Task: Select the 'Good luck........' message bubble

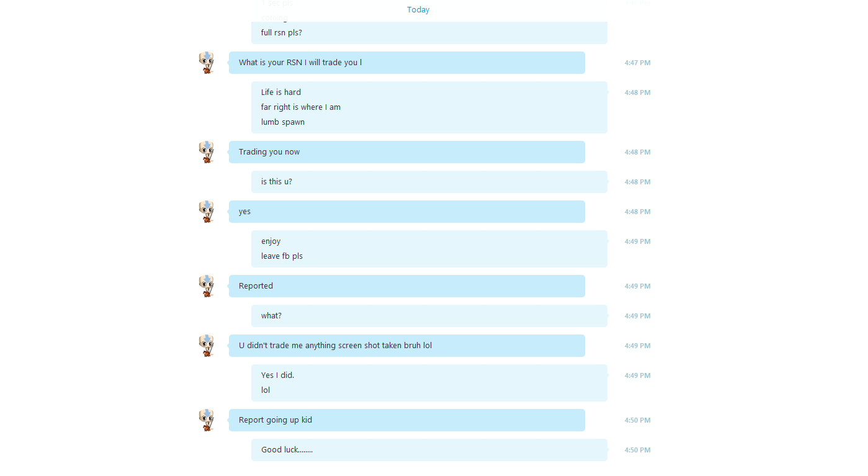Action: [x=429, y=450]
